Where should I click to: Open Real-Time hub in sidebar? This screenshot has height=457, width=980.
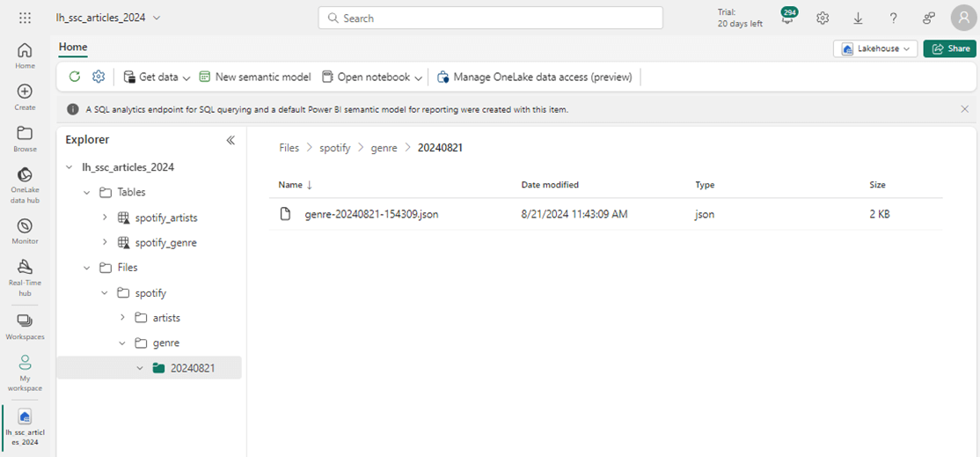25,272
